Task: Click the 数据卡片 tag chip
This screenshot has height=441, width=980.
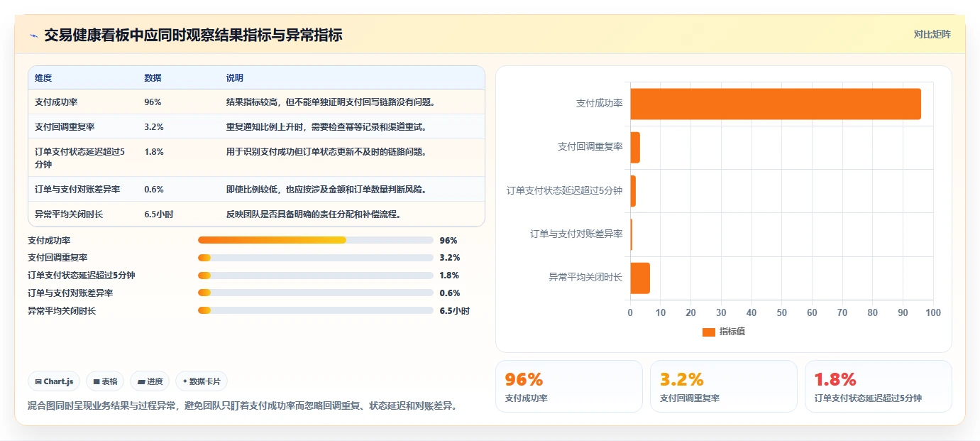Action: [x=202, y=381]
